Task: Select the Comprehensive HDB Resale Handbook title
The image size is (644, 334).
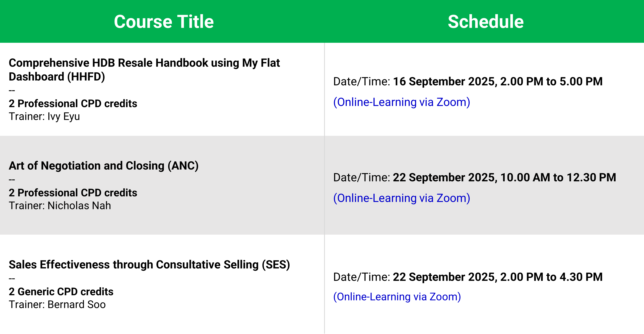Action: point(144,70)
